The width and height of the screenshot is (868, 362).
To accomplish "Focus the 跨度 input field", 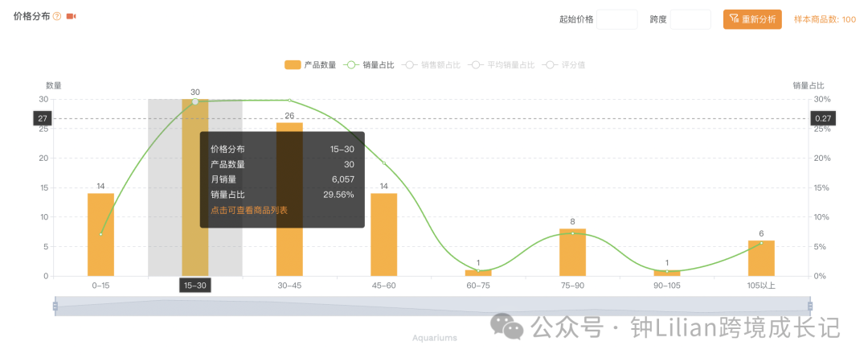I will 690,19.
